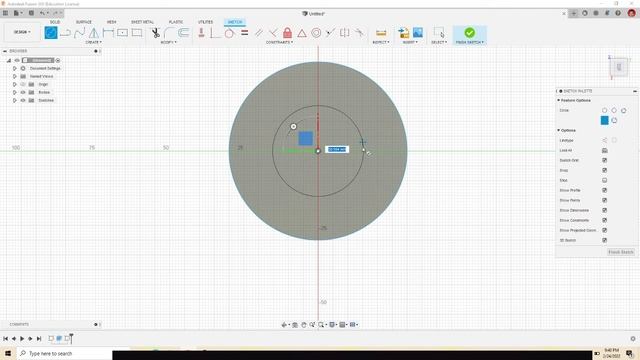
Task: Click the ViewCube in the canvas corner
Action: [x=619, y=67]
